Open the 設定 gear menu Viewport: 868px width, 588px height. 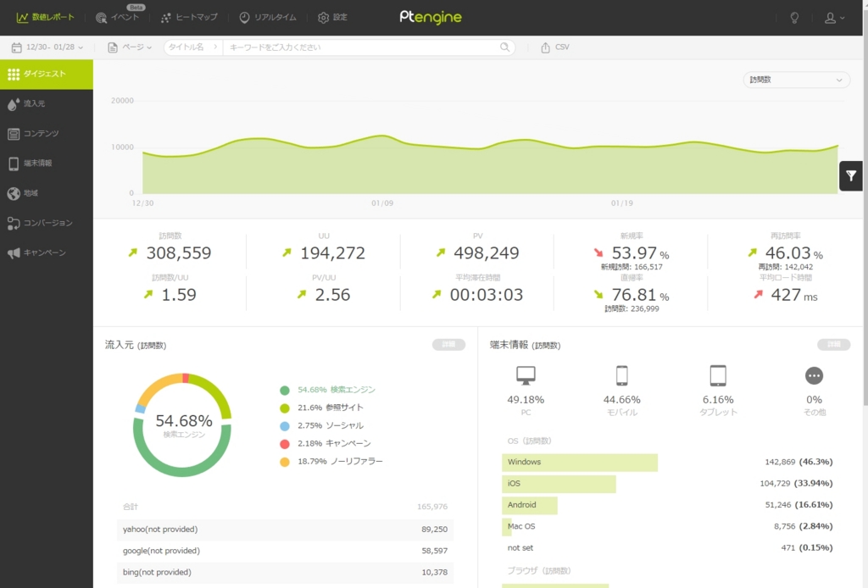coord(332,17)
